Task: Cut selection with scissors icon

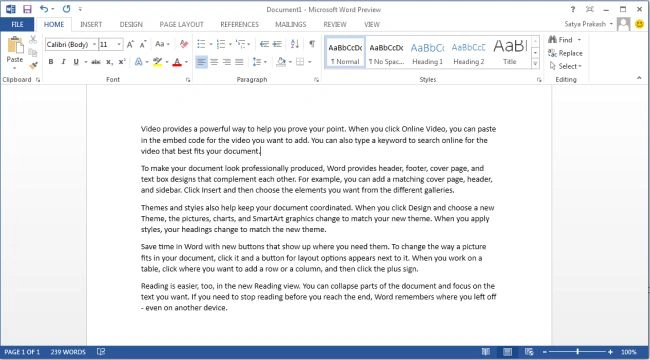Action: pyautogui.click(x=33, y=40)
